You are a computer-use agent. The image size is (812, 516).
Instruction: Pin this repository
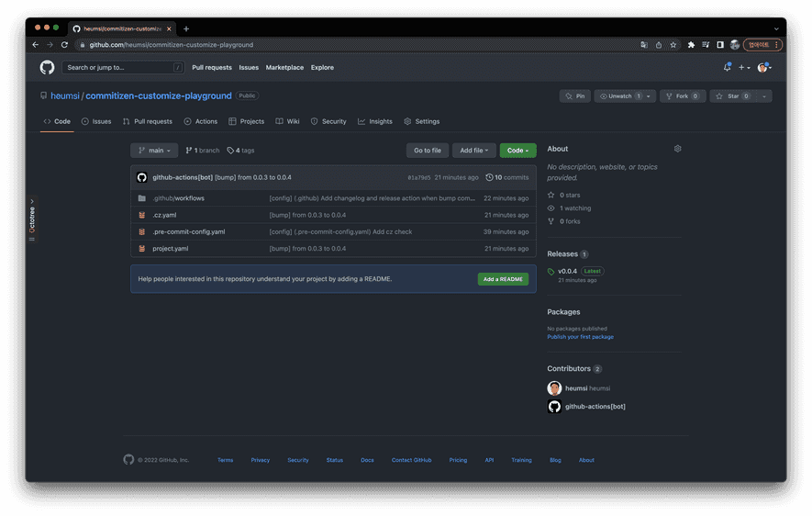[575, 95]
